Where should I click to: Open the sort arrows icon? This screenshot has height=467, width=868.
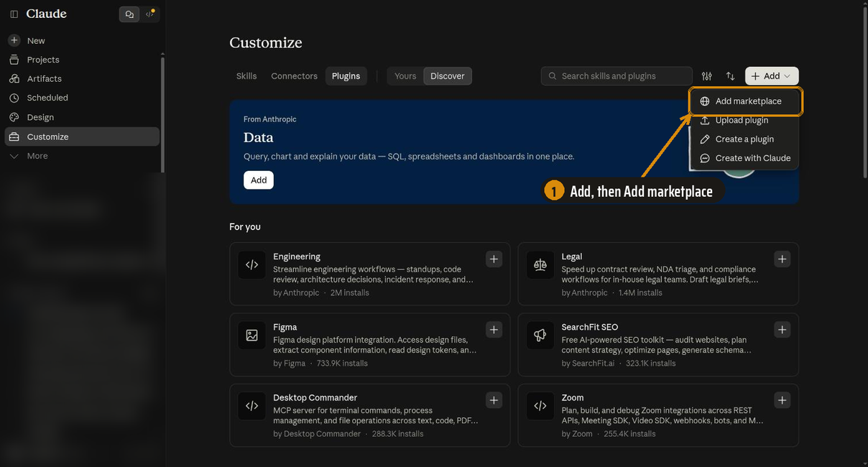[x=730, y=76]
